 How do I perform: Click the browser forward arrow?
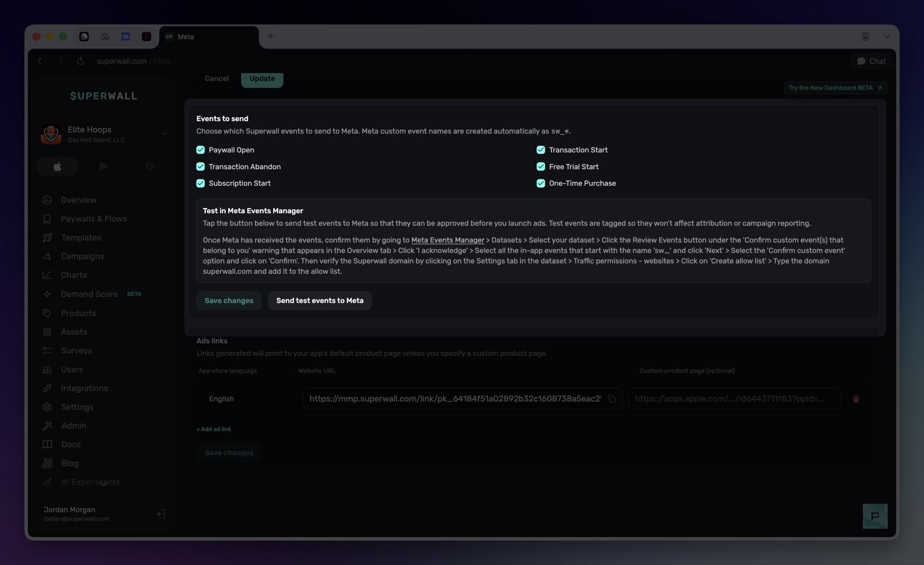click(x=61, y=61)
